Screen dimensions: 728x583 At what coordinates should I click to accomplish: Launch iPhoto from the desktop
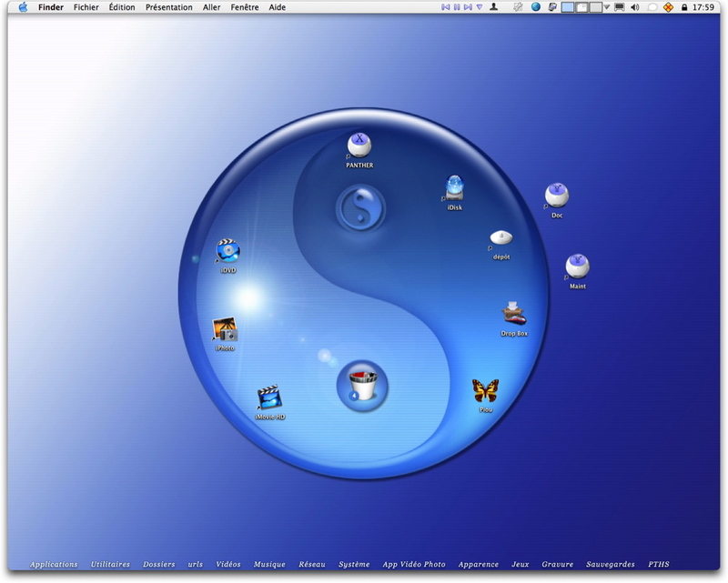(x=225, y=329)
